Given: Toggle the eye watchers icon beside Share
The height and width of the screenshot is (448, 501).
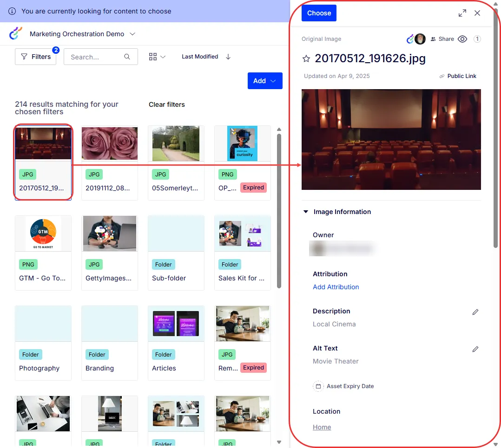Looking at the screenshot, I should tap(462, 39).
